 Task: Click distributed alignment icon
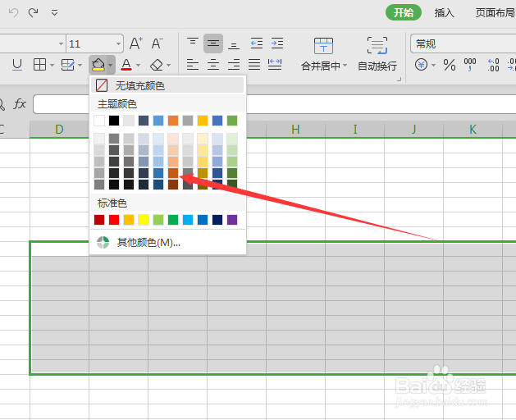tap(275, 65)
